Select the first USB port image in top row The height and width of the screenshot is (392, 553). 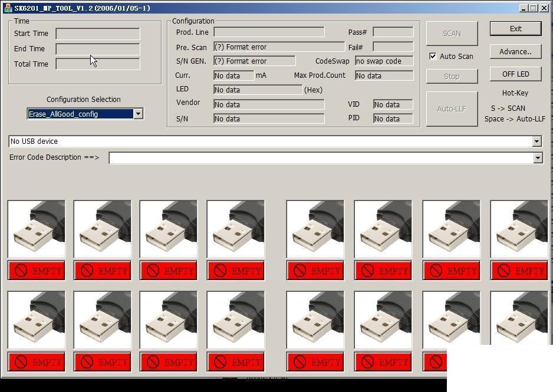tap(37, 229)
